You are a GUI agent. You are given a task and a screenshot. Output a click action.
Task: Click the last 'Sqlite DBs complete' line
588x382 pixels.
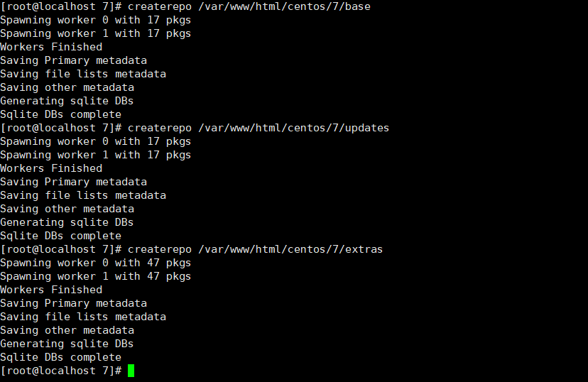(x=61, y=358)
